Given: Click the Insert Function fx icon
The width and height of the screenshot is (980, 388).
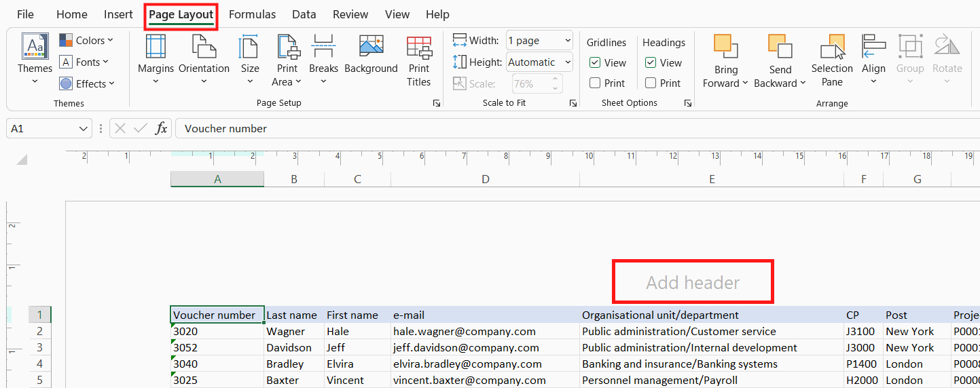Looking at the screenshot, I should pyautogui.click(x=161, y=128).
